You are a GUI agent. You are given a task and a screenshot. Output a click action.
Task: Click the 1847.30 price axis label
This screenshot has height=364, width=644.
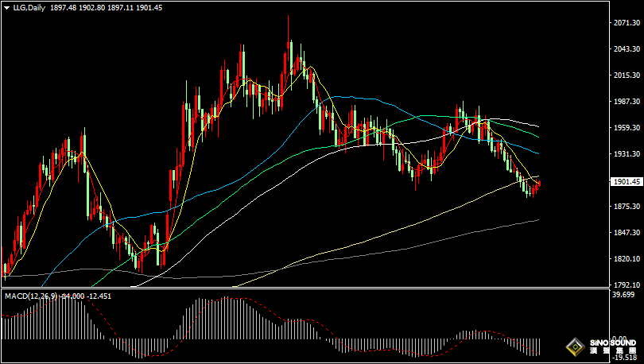click(x=627, y=233)
